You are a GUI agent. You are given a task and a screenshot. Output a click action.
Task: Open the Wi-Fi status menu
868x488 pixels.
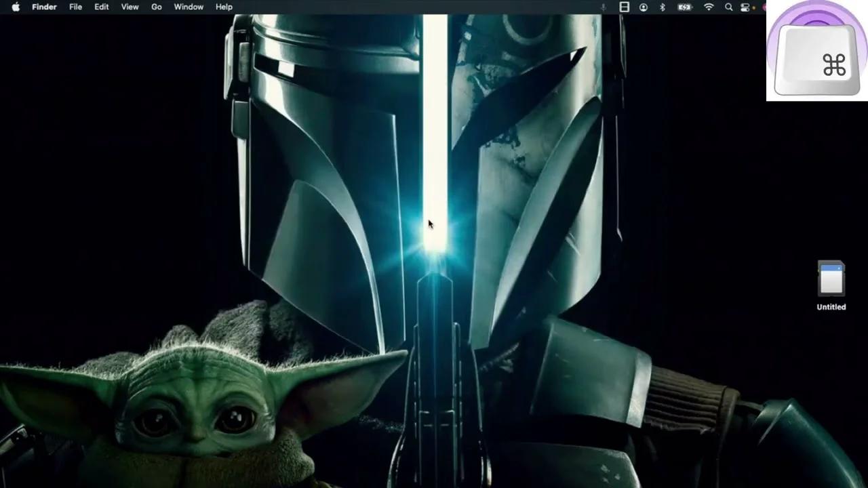tap(709, 7)
